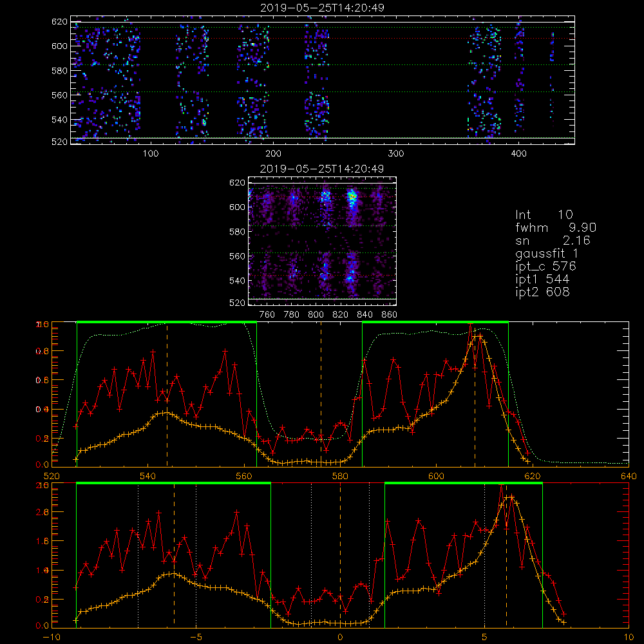The width and height of the screenshot is (644, 644).
Task: Click the 100 tick label on wide spectrogram axis
Action: coord(151,154)
